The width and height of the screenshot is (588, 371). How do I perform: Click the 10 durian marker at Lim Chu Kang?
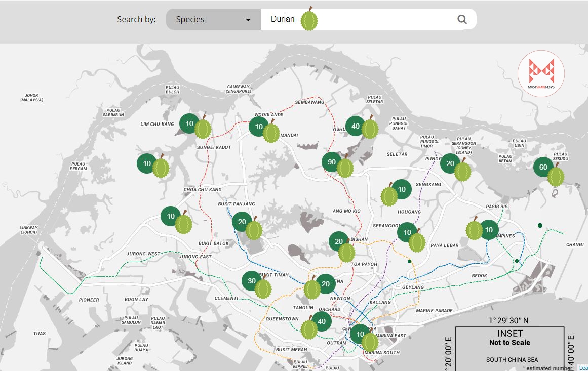click(x=189, y=123)
